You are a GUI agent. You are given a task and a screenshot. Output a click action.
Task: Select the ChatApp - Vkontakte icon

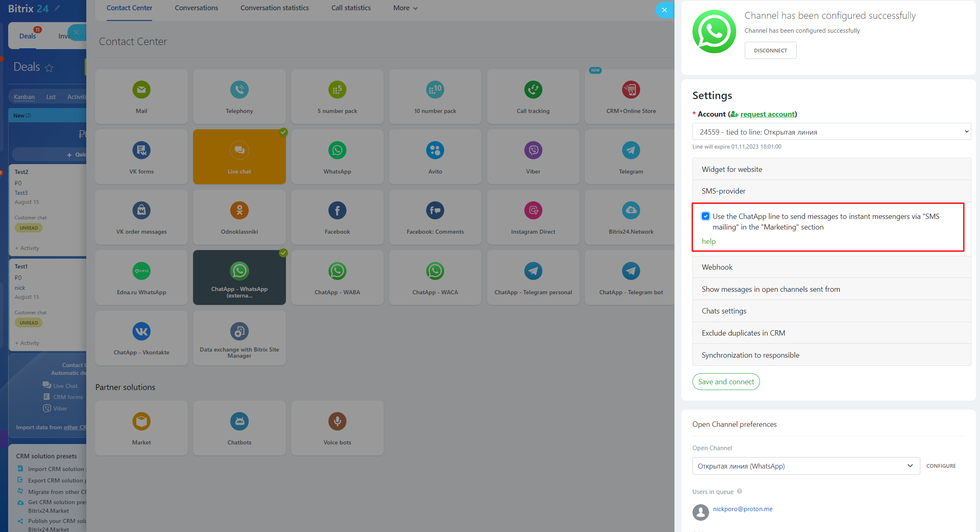[x=142, y=331]
